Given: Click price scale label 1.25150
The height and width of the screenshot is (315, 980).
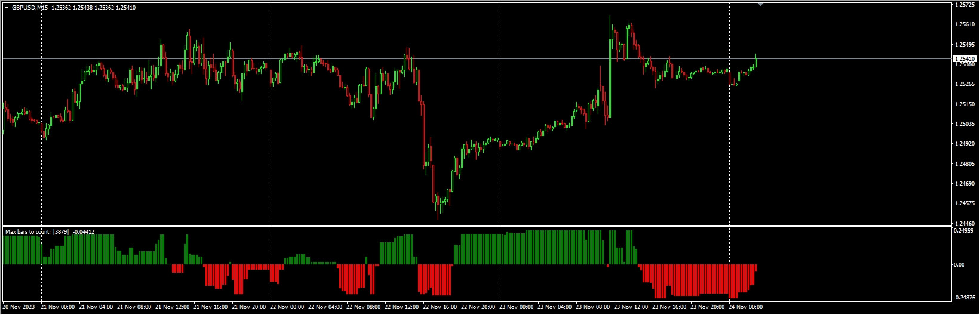Looking at the screenshot, I should click(964, 104).
